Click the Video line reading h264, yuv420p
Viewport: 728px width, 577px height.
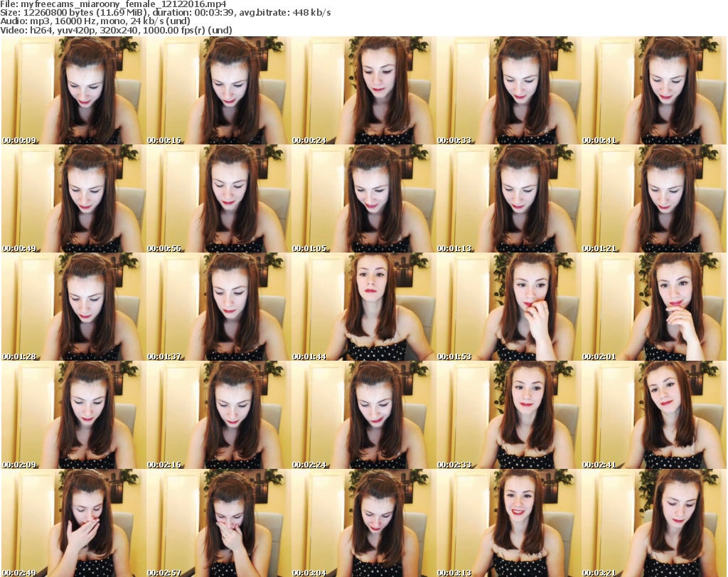tap(116, 30)
